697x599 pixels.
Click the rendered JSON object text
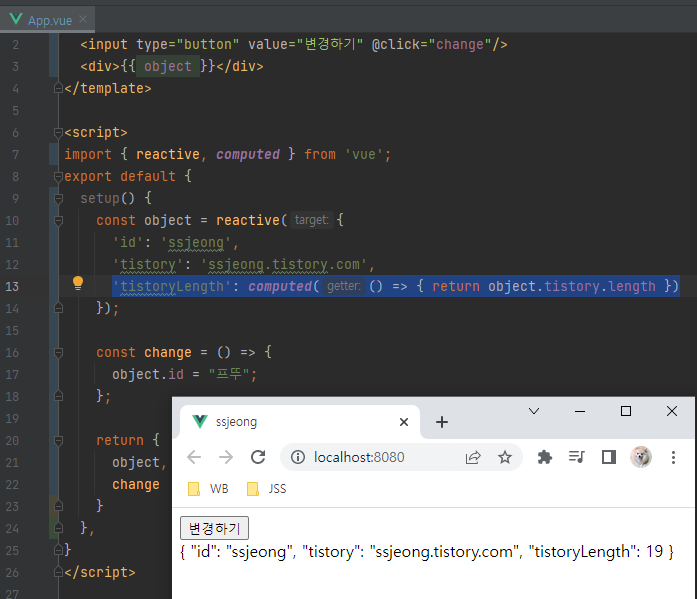[x=427, y=552]
